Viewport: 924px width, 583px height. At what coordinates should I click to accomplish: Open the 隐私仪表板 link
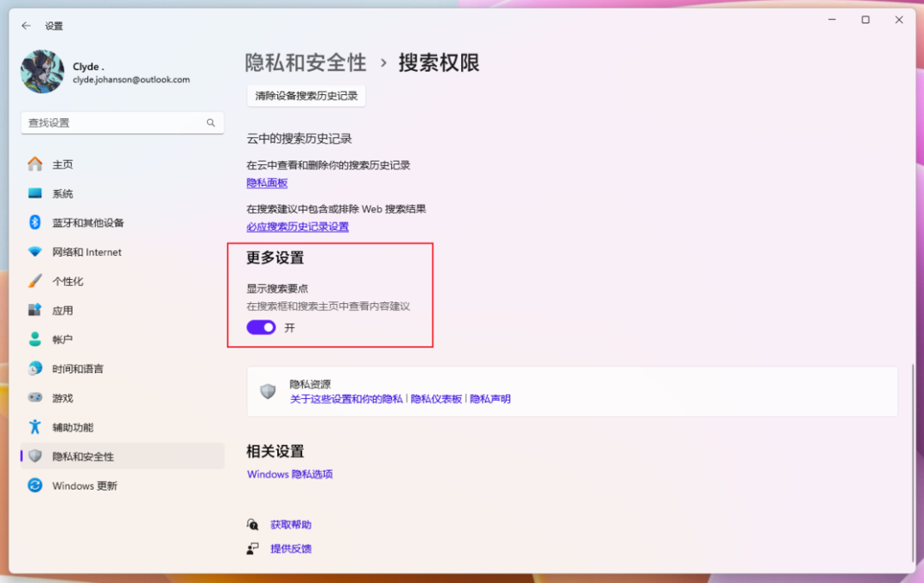tap(436, 399)
